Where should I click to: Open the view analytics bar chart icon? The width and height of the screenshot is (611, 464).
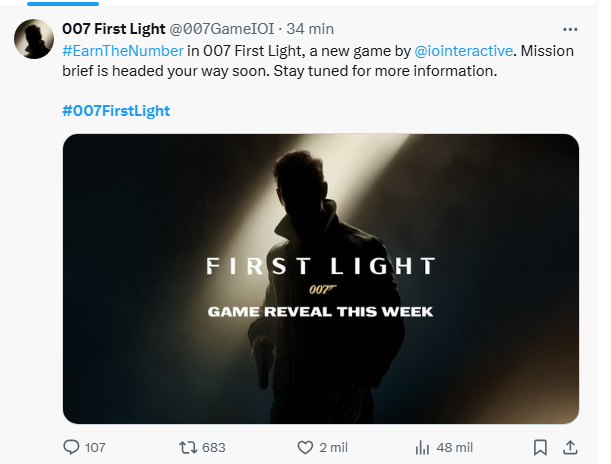[422, 448]
